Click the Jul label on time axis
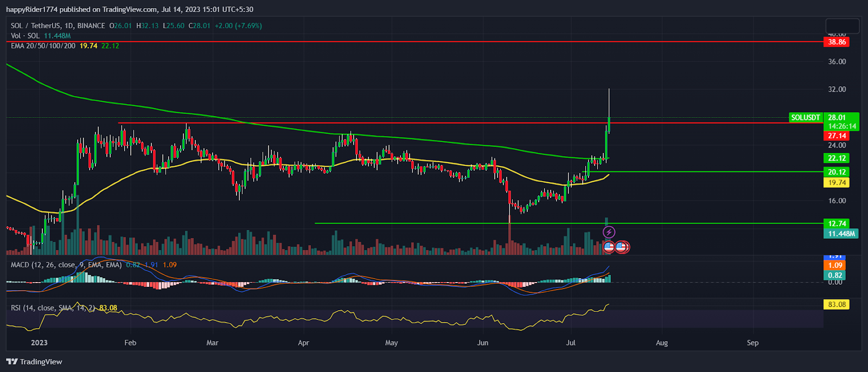 point(570,343)
